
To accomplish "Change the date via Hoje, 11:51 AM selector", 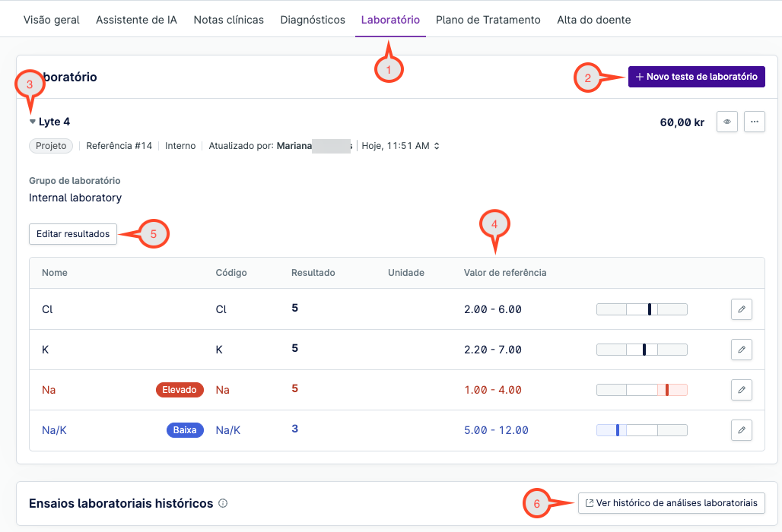I will click(x=400, y=146).
